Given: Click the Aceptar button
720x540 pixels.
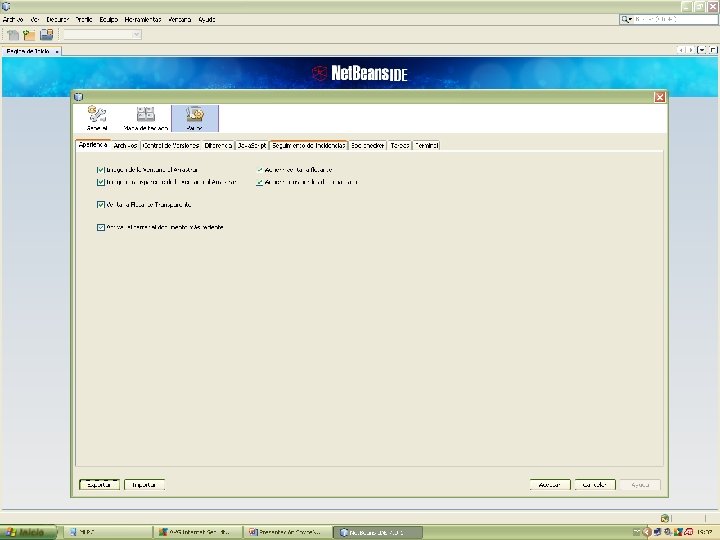Looking at the screenshot, I should click(550, 485).
